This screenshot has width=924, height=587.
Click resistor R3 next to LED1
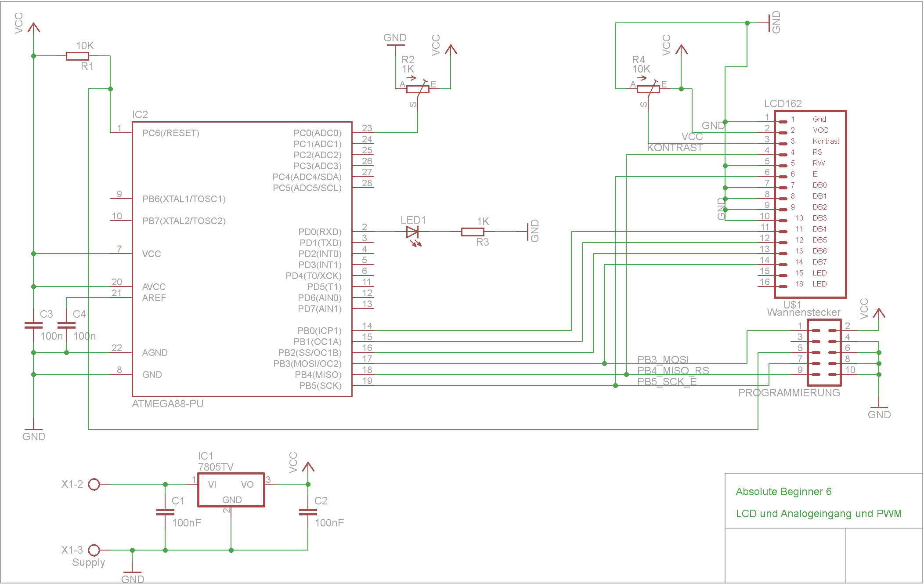tap(472, 232)
